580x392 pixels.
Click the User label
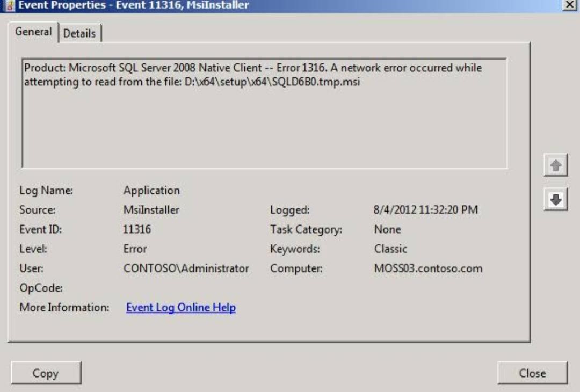pyautogui.click(x=32, y=268)
